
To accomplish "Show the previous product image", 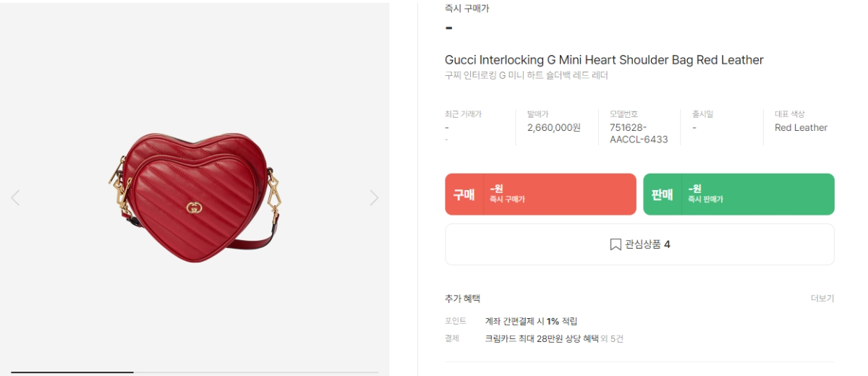I will pos(15,197).
